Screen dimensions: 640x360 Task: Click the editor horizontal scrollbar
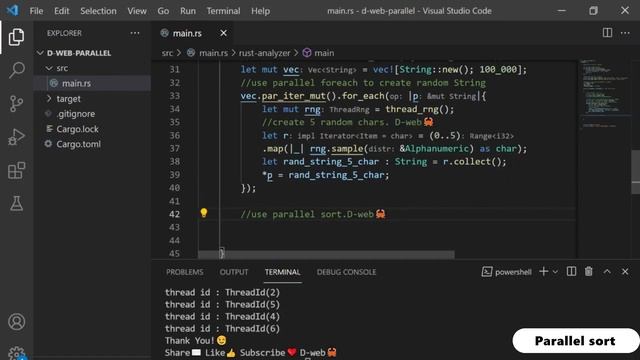[x=326, y=254]
